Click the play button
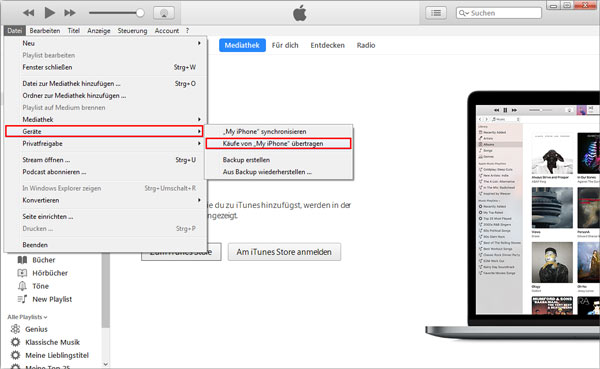 tap(49, 13)
